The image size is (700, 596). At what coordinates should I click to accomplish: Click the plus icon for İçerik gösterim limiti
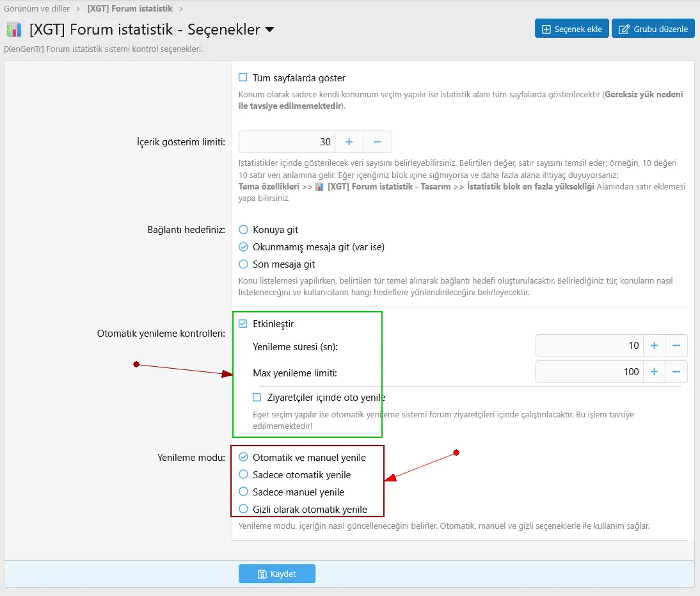click(x=349, y=141)
